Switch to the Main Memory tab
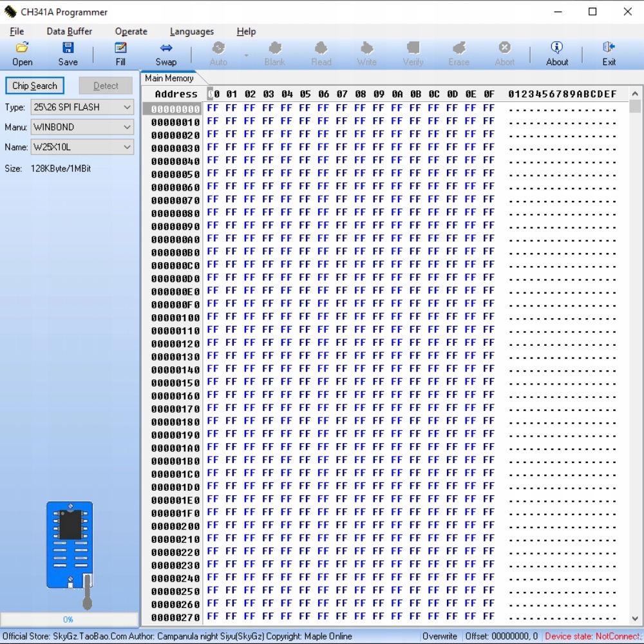 [x=169, y=78]
